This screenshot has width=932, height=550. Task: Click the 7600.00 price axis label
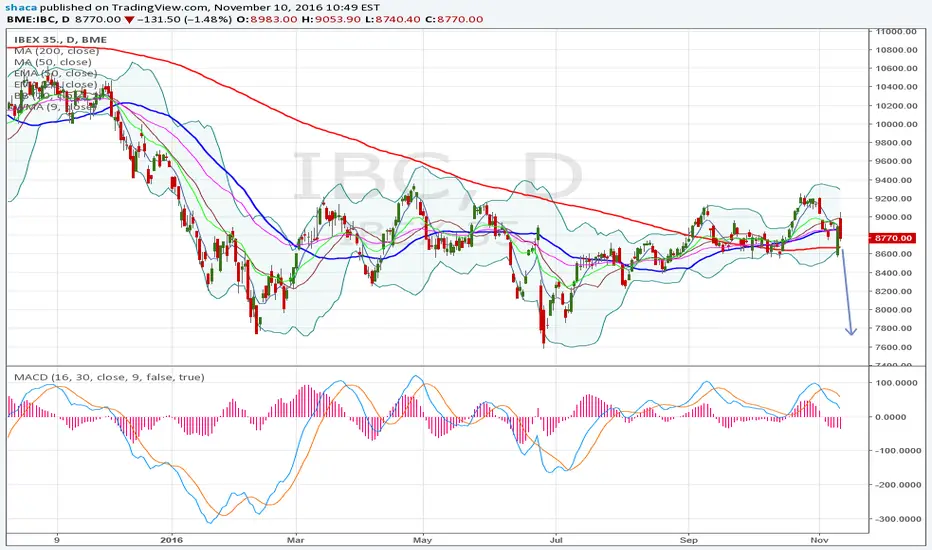[x=894, y=347]
